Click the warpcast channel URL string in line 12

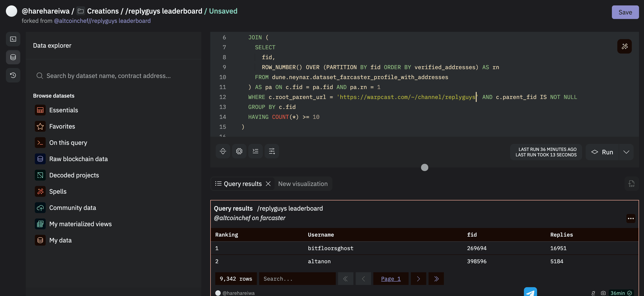(407, 97)
